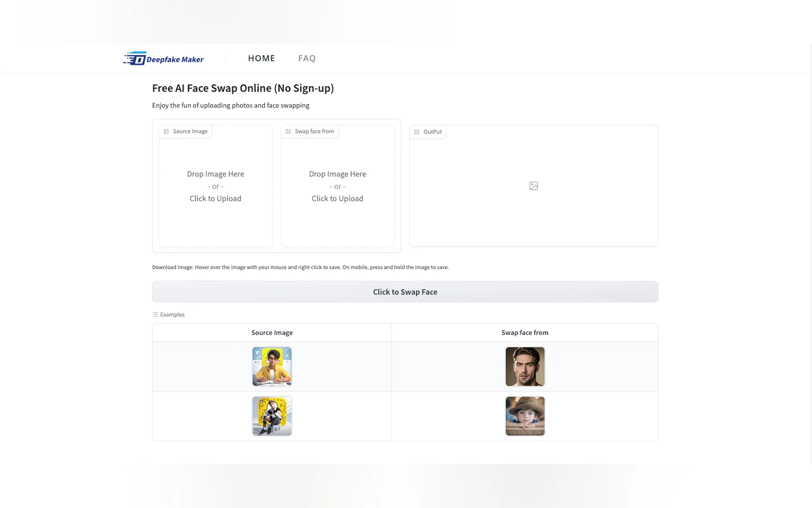Select the man's face example swap image
The width and height of the screenshot is (812, 508).
pyautogui.click(x=525, y=366)
